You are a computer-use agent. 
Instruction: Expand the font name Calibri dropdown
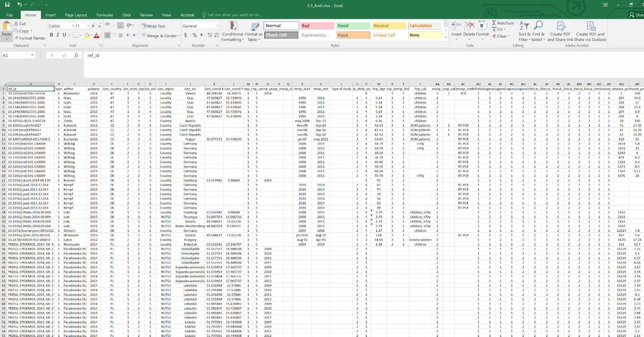click(x=73, y=26)
